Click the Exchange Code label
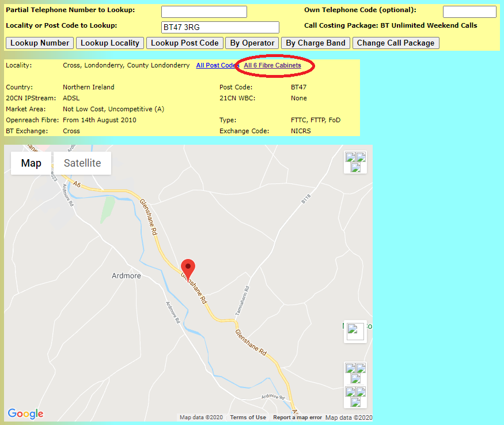The image size is (504, 425). pos(244,131)
